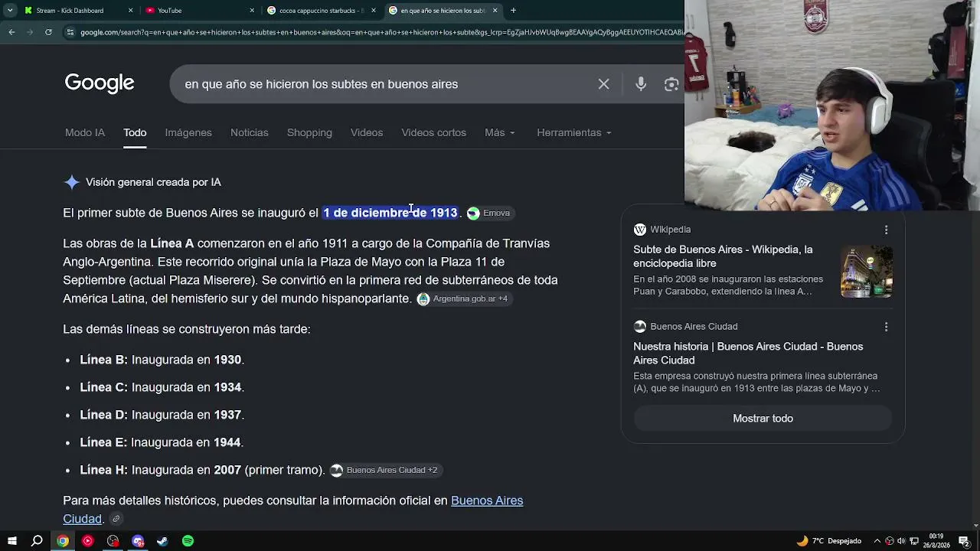Show Noticias results
The image size is (980, 551).
(250, 132)
